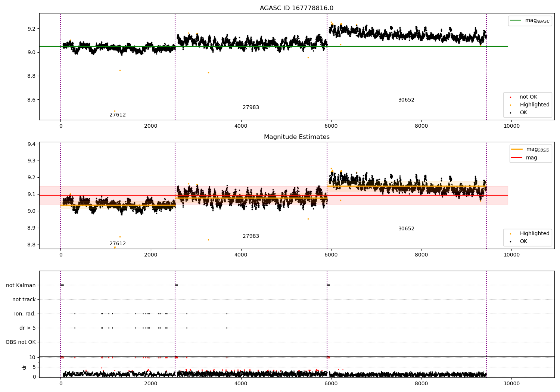Select the "dr > 5" axis label
Screen dimensions: 560x392
coord(28,328)
